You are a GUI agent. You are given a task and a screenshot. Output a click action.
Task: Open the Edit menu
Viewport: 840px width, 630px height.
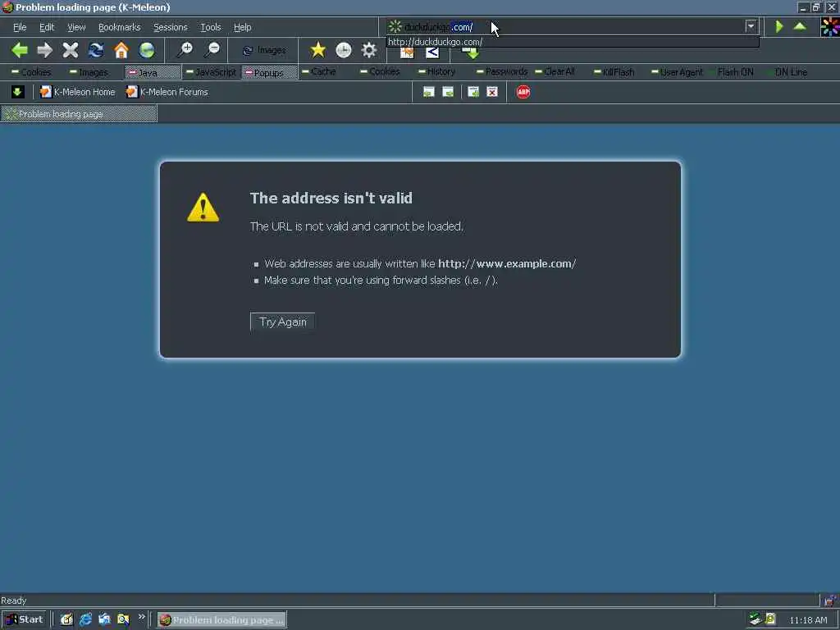pos(47,27)
